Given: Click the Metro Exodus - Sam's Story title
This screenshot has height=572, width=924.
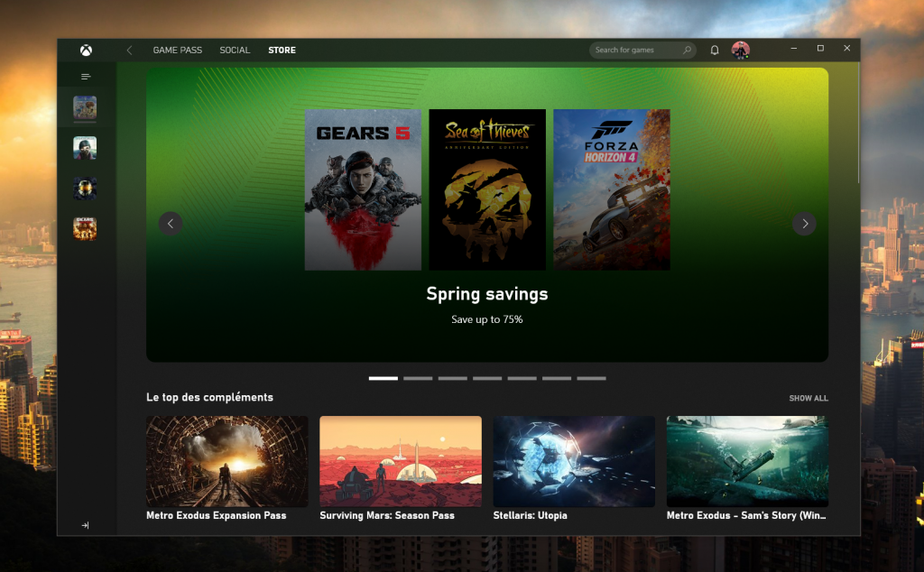Looking at the screenshot, I should point(746,515).
